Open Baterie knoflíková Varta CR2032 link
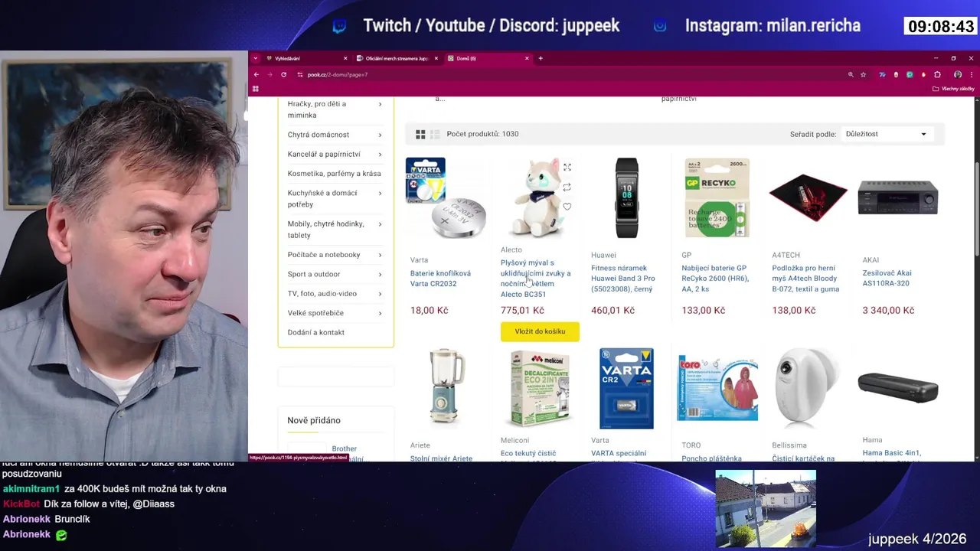The width and height of the screenshot is (980, 551). click(440, 279)
